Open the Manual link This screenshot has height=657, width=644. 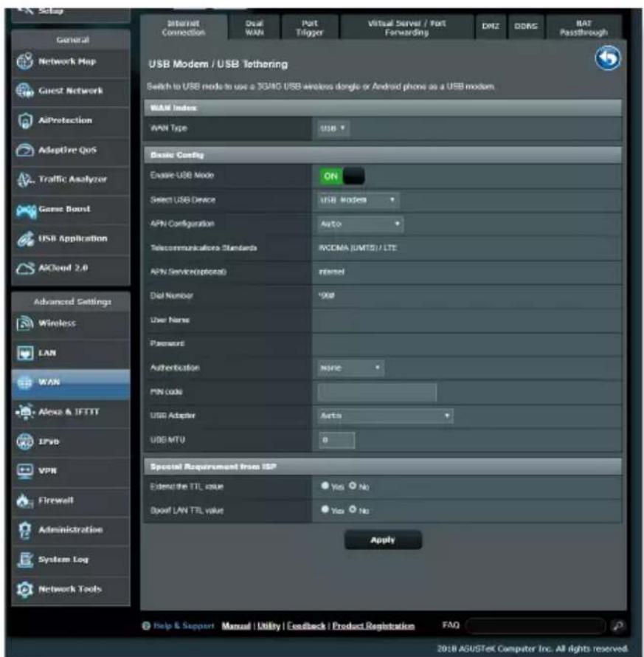236,625
